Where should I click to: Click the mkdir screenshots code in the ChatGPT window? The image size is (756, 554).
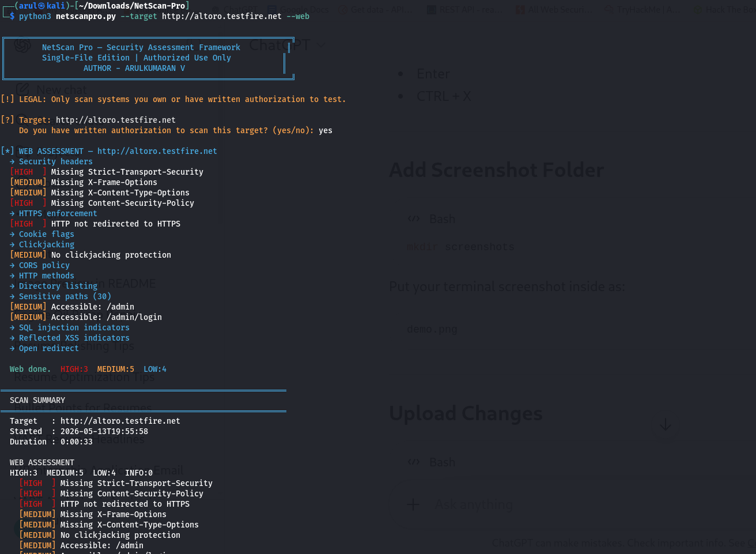tap(460, 247)
